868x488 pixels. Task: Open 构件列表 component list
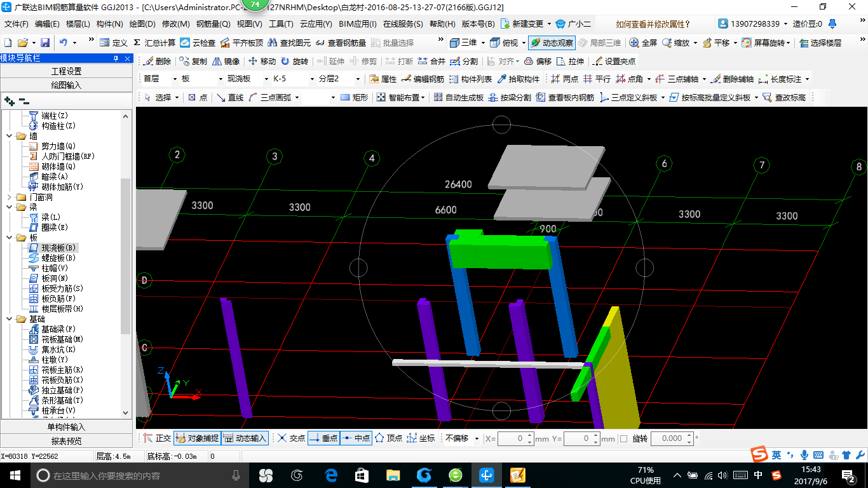[470, 79]
